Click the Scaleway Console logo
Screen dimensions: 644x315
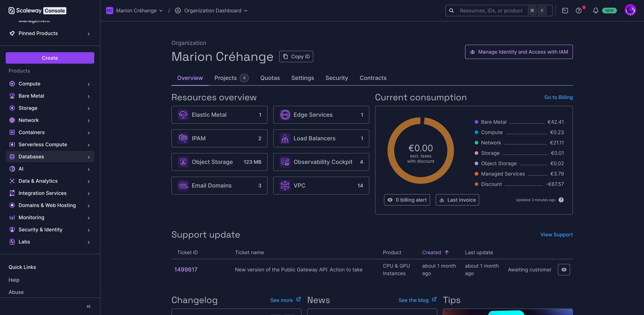[x=38, y=11]
